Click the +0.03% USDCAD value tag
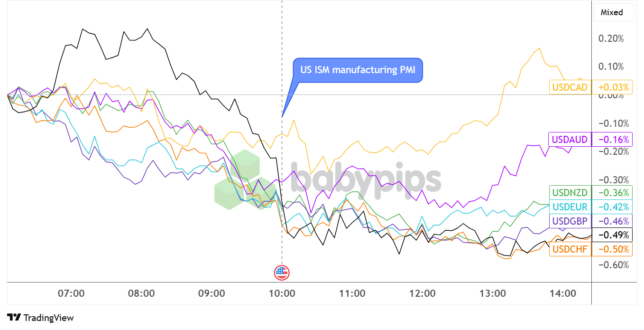This screenshot has width=644, height=330. (613, 87)
